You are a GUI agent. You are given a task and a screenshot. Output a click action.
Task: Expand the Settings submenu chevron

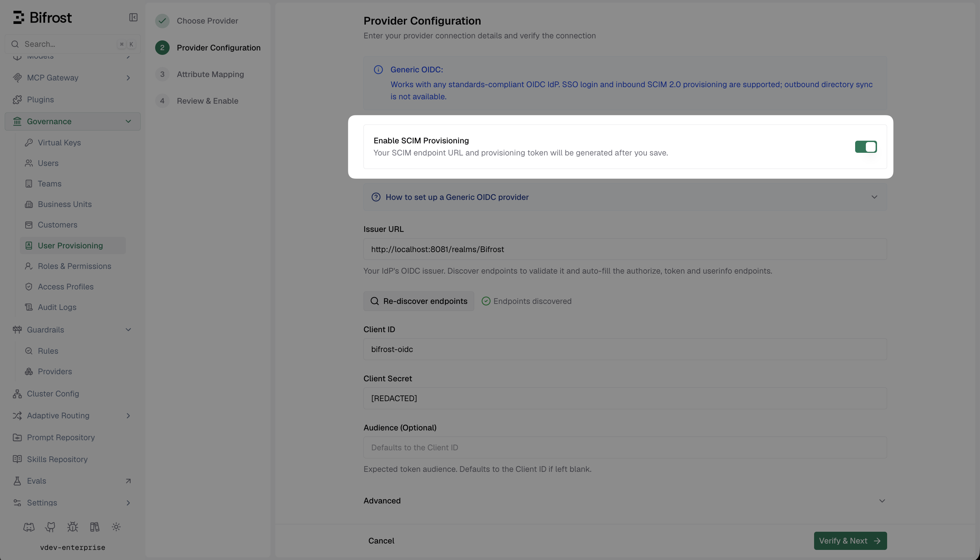[x=128, y=503]
